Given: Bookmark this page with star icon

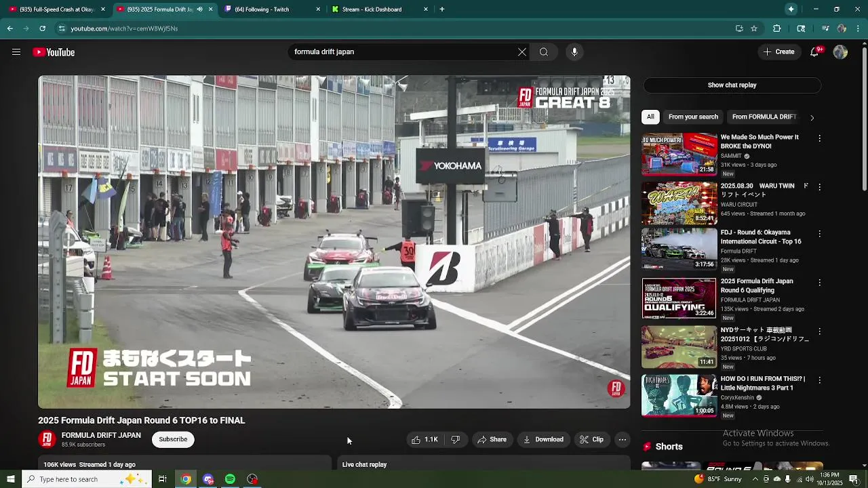Looking at the screenshot, I should click(x=754, y=28).
